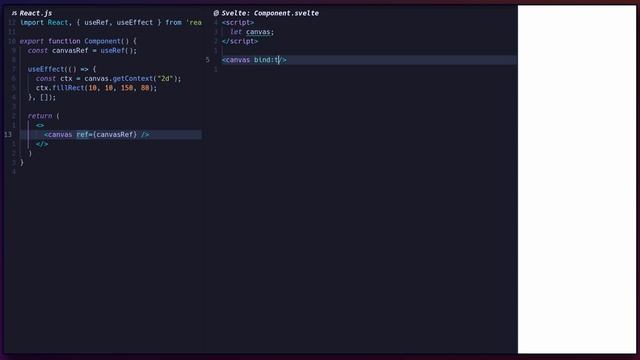Click the import React line

[111, 22]
